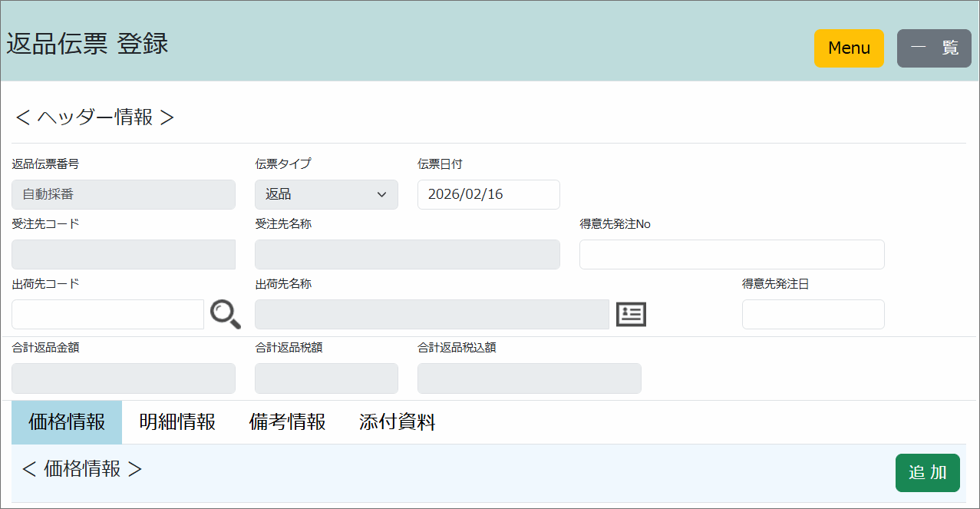
Task: Click the 伝票日付 date field
Action: click(x=488, y=194)
